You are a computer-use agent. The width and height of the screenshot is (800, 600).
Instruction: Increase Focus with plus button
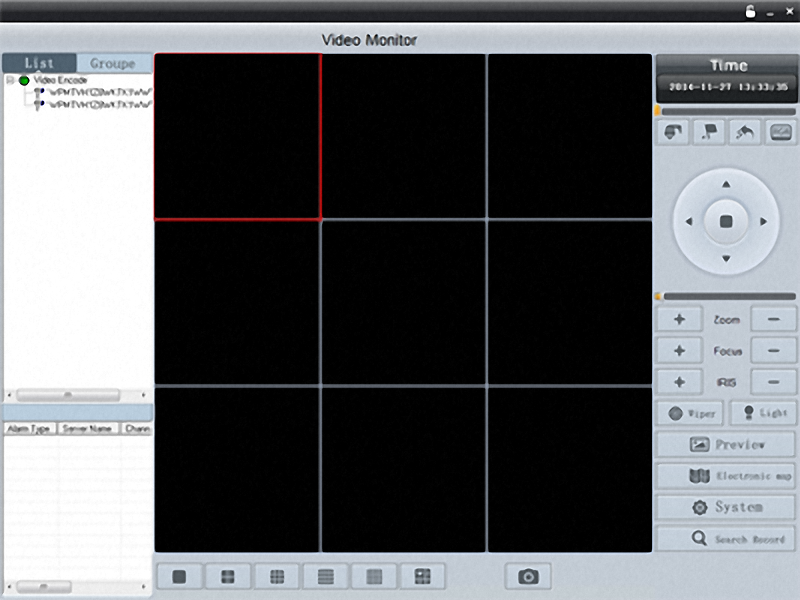pos(680,351)
